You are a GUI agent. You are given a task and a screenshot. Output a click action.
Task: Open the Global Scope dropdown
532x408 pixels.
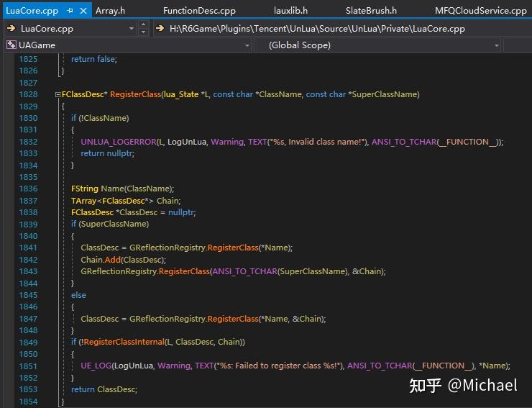tap(496, 45)
